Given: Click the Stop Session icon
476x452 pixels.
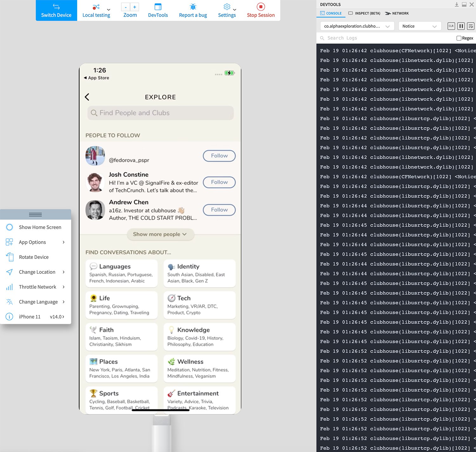Looking at the screenshot, I should click(x=261, y=7).
